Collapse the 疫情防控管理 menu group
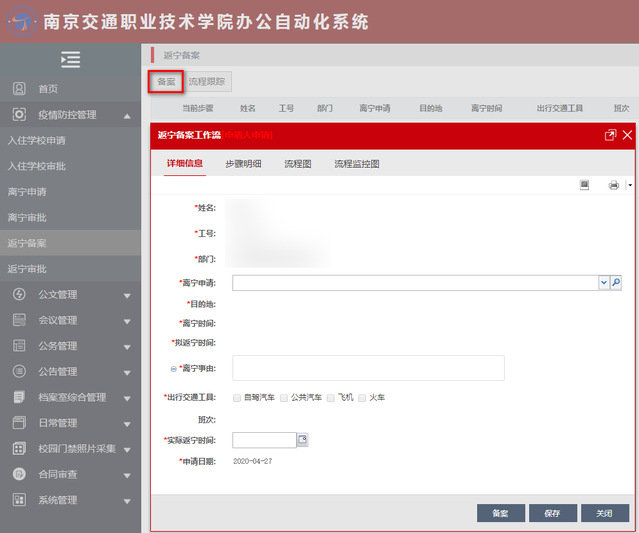 click(x=127, y=115)
